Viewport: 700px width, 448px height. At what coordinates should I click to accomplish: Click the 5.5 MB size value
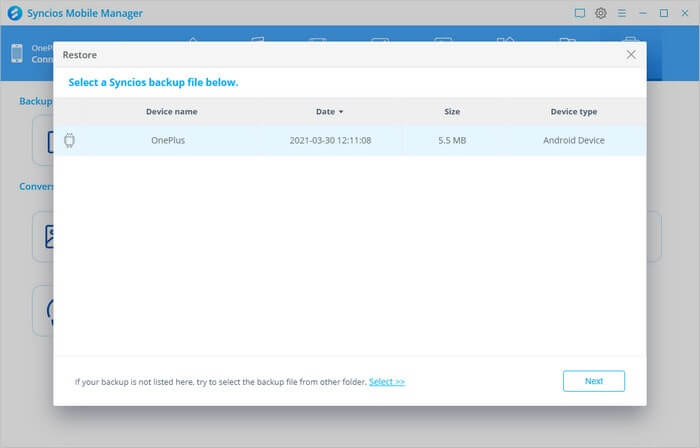coord(452,140)
